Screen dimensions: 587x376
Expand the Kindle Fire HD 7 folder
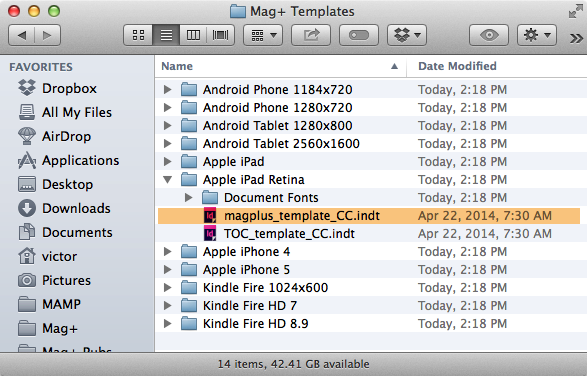(168, 306)
